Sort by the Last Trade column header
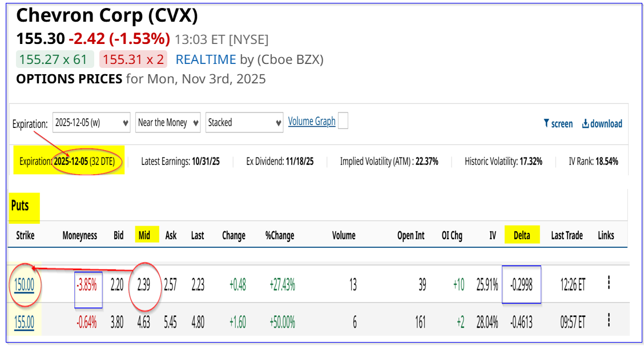644x346 pixels. click(x=566, y=235)
